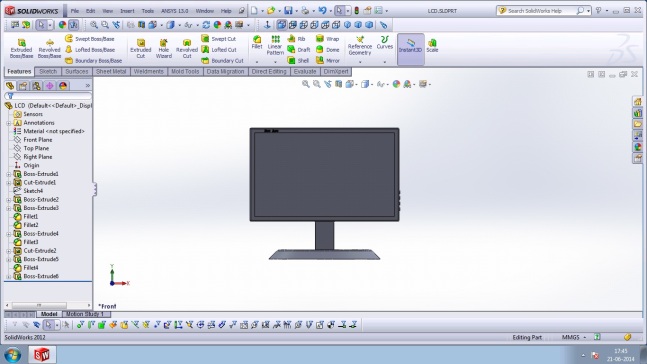Click the Swept Boss/Base tool
The image size is (647, 364).
pyautogui.click(x=90, y=39)
